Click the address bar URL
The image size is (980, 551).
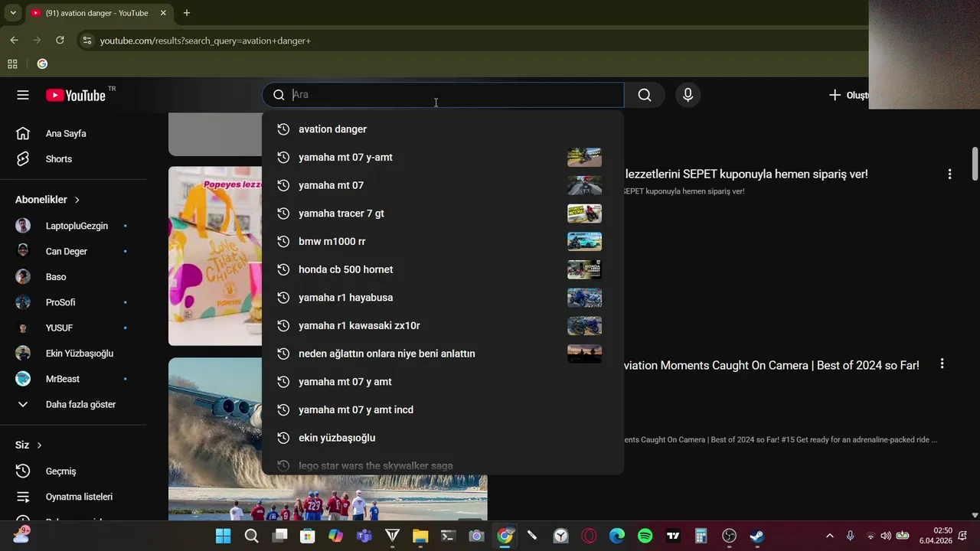tap(205, 41)
